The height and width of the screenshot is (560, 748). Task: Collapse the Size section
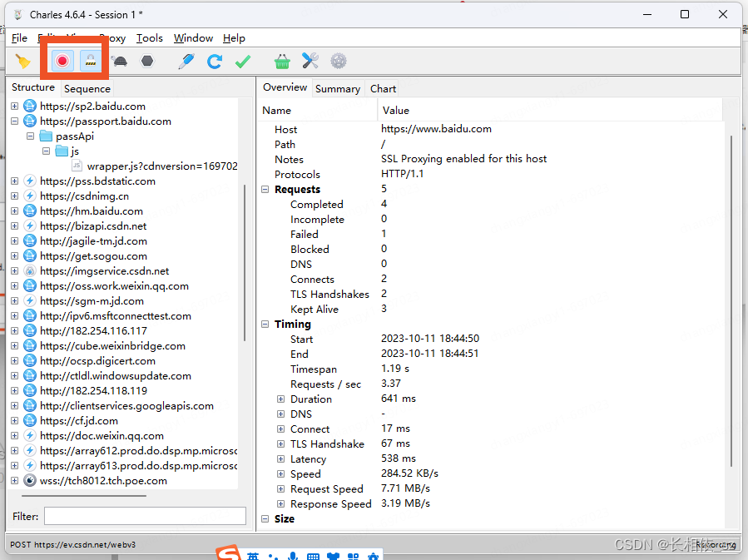pyautogui.click(x=265, y=518)
